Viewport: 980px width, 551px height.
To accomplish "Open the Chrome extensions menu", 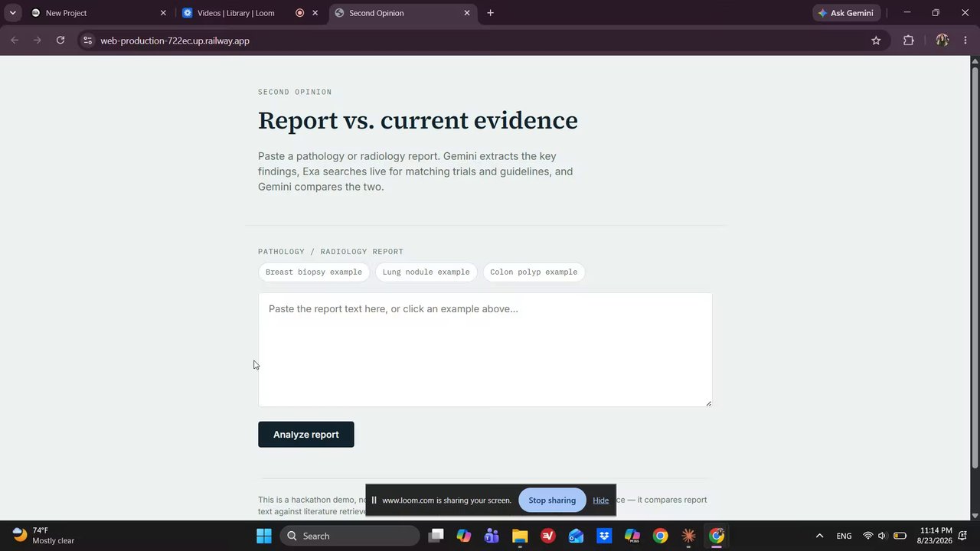I will point(909,41).
